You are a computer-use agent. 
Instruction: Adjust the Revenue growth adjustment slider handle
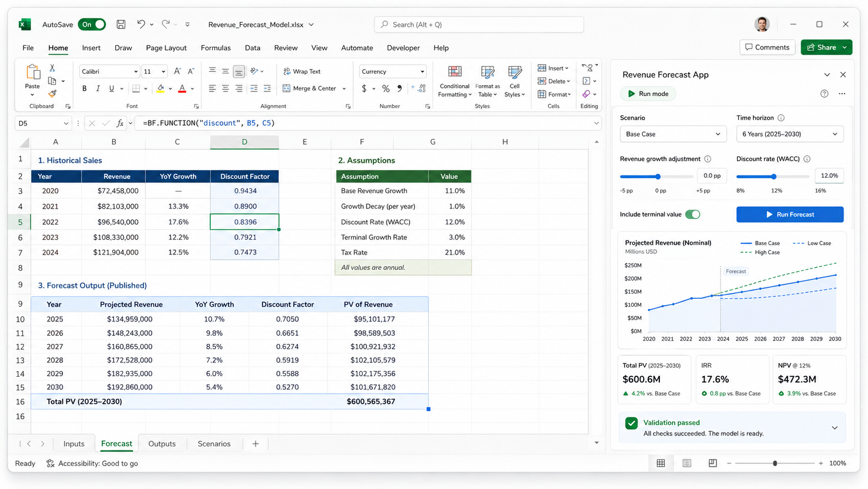pos(658,177)
